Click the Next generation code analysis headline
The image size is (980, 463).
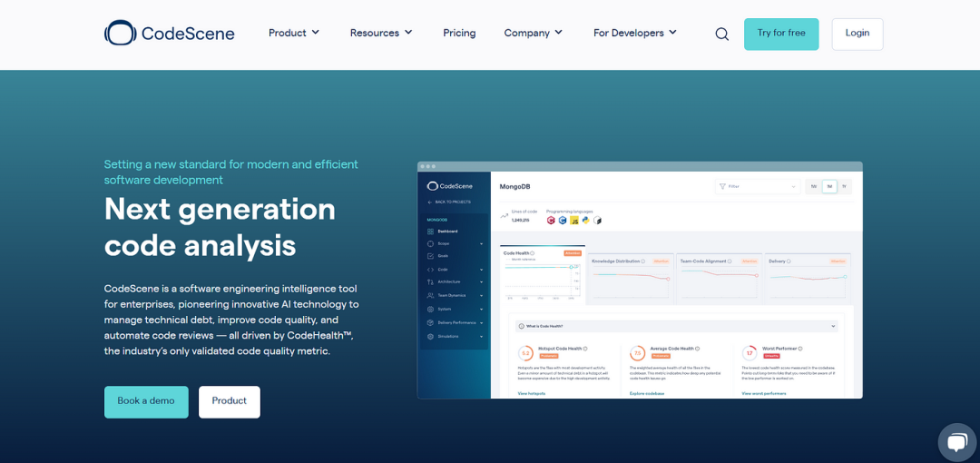[220, 226]
